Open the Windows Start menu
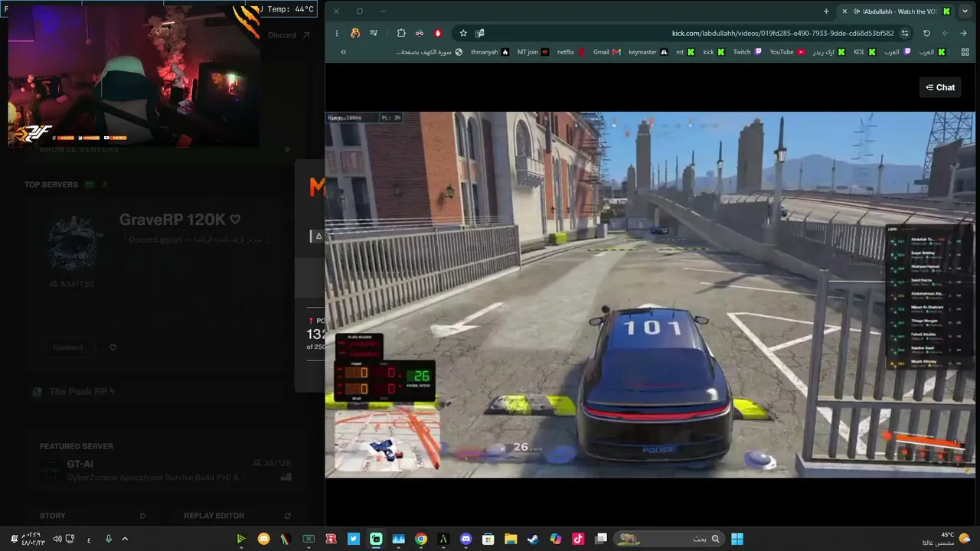980x551 pixels. click(737, 539)
